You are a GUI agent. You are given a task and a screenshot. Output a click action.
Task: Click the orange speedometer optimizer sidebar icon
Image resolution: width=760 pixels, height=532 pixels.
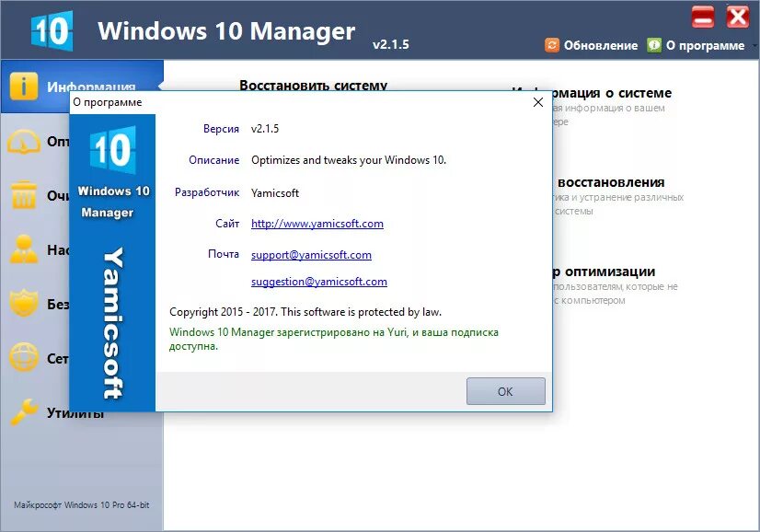[23, 141]
